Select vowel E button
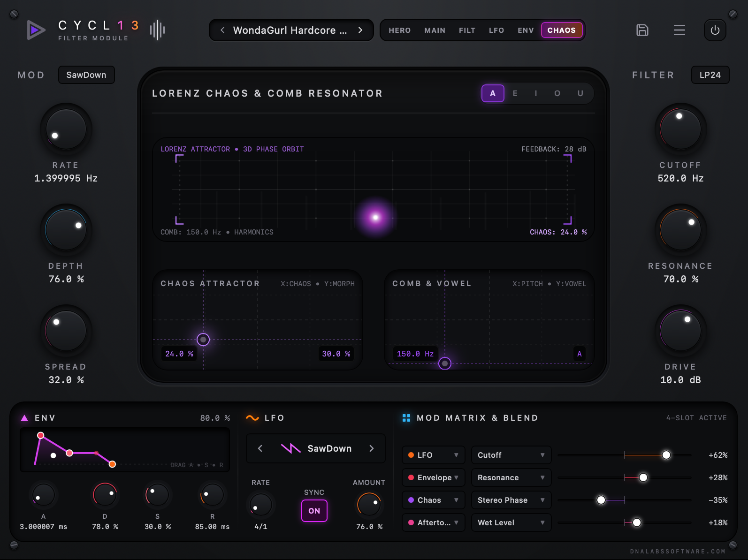Image resolution: width=748 pixels, height=560 pixels. [x=515, y=93]
